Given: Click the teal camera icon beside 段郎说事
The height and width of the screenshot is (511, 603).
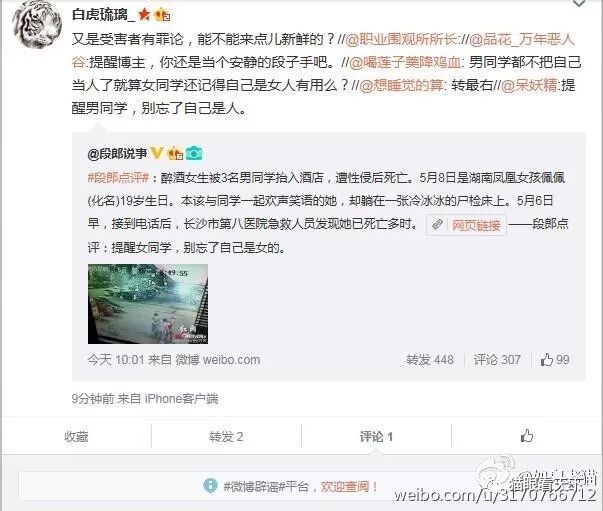Looking at the screenshot, I should point(194,153).
